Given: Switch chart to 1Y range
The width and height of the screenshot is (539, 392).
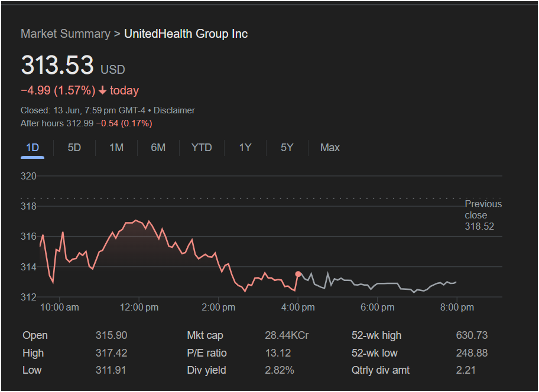Looking at the screenshot, I should click(245, 148).
